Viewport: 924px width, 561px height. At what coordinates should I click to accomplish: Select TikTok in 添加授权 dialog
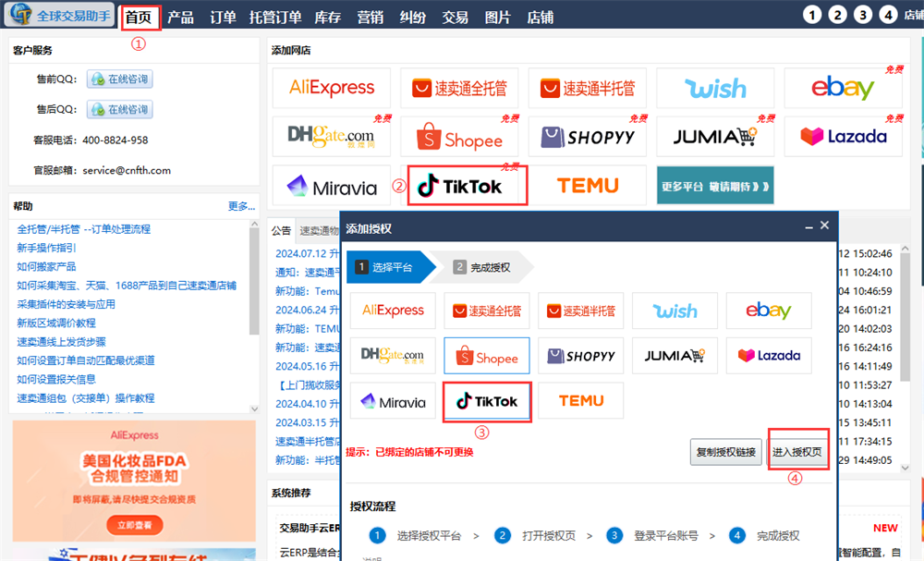[487, 401]
